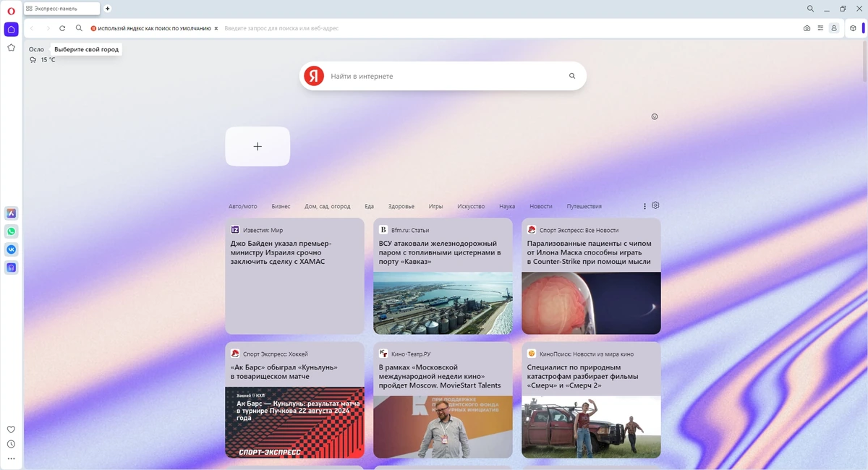Choose the Бизнес news category
This screenshot has height=470, width=868.
281,206
